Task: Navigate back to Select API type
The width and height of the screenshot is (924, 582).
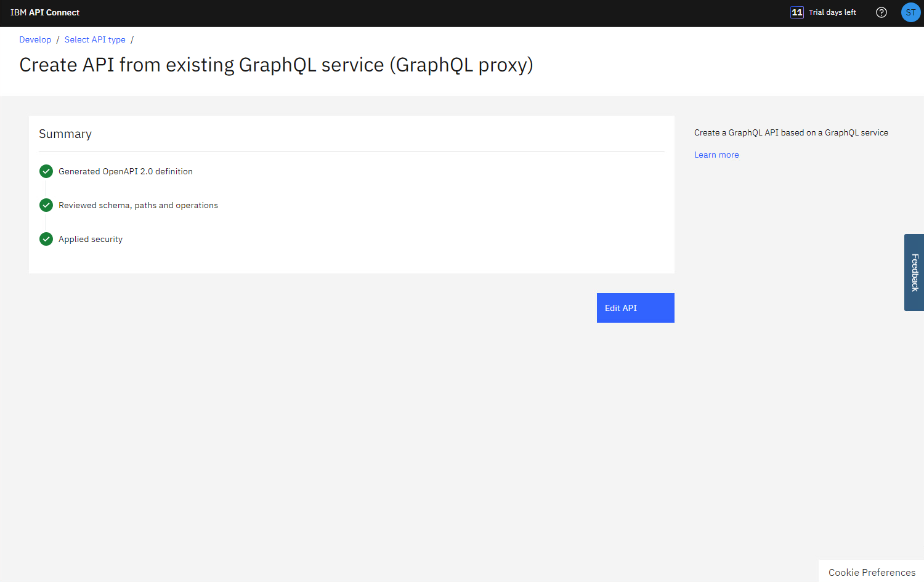Action: coord(95,39)
